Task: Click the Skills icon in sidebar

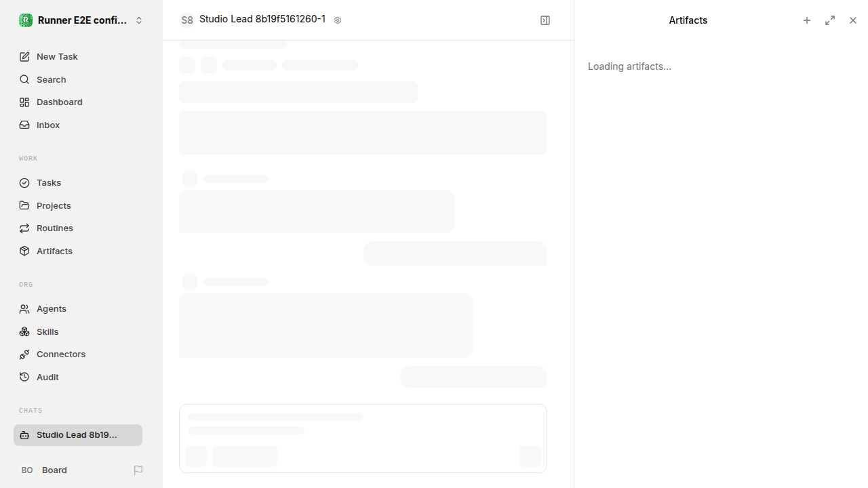Action: click(x=24, y=331)
